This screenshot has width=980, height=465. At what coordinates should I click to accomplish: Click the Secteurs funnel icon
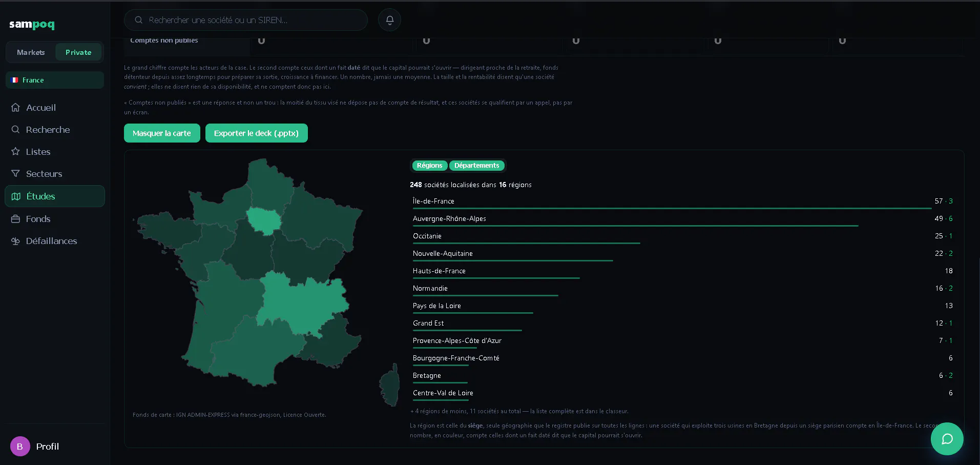16,174
